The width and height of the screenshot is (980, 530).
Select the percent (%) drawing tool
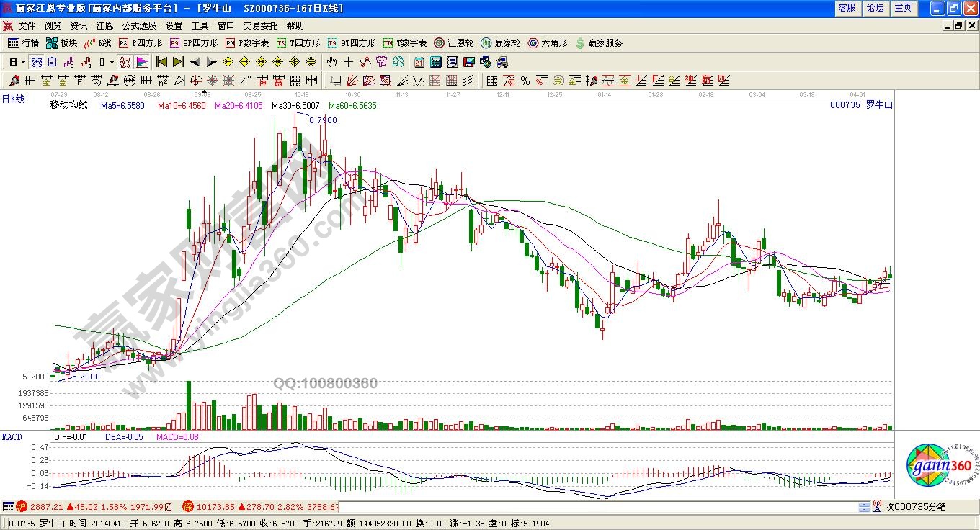(x=525, y=81)
